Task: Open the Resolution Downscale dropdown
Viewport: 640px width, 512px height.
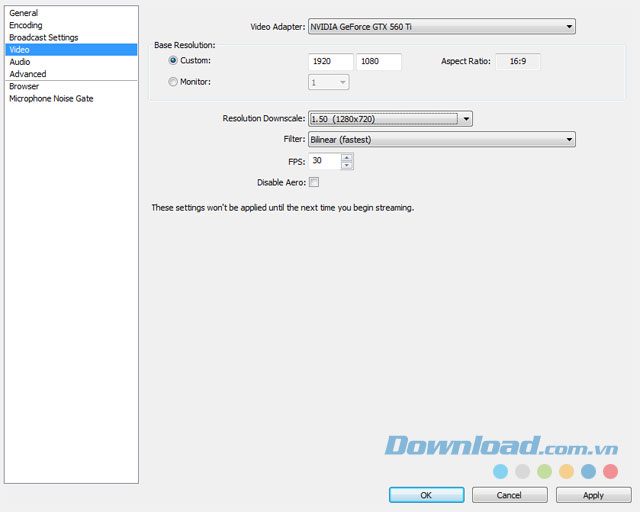Action: click(x=390, y=119)
